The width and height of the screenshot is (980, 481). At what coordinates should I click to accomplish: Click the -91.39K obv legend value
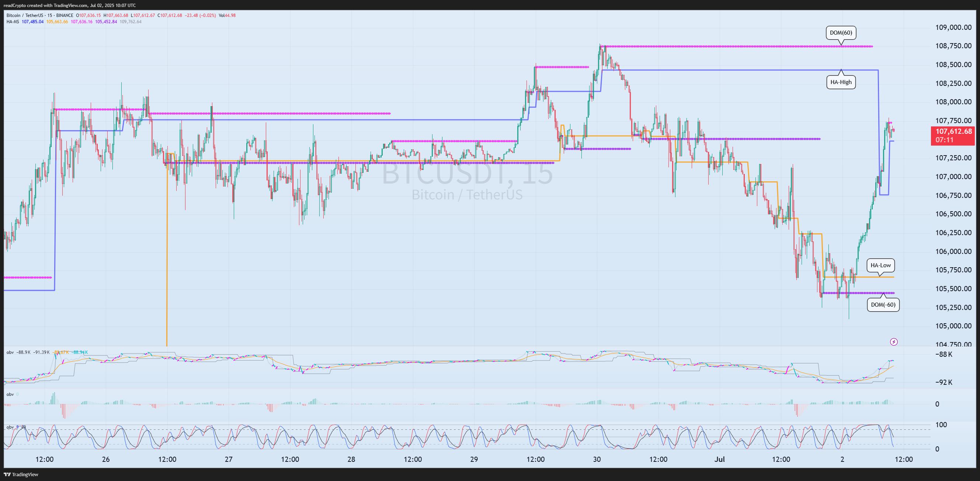pyautogui.click(x=41, y=352)
